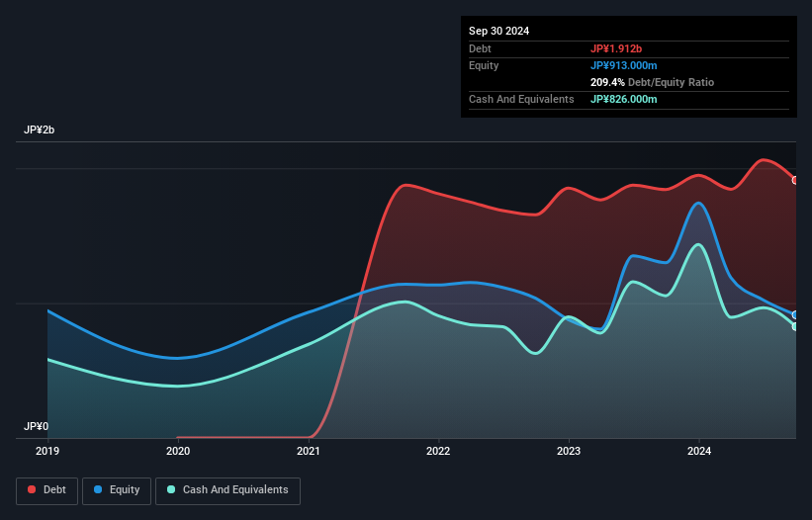812x520 pixels.
Task: Click the 209.4% Debt/Equity Ratio text
Action: (652, 82)
